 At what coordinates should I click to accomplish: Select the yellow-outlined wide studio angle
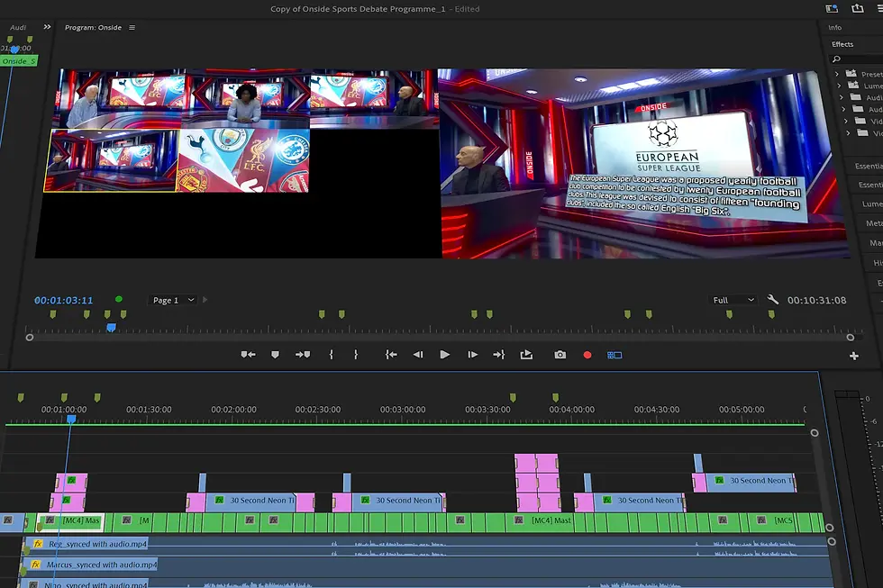click(x=112, y=161)
